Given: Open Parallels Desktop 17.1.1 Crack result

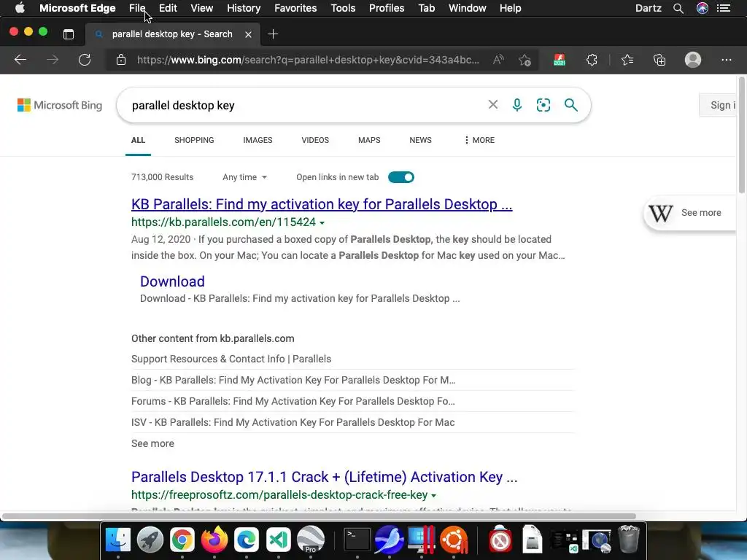Looking at the screenshot, I should (x=324, y=477).
